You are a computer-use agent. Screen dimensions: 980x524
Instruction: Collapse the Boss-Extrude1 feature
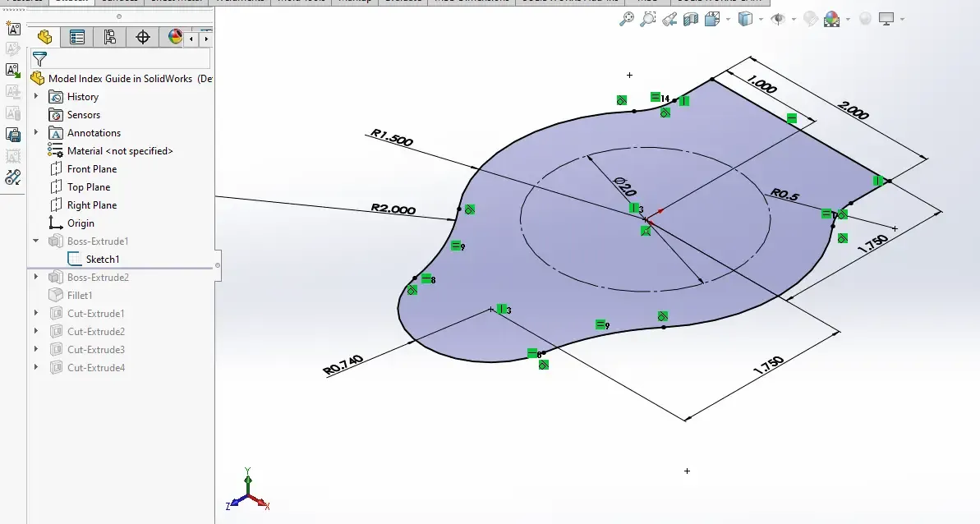click(36, 241)
